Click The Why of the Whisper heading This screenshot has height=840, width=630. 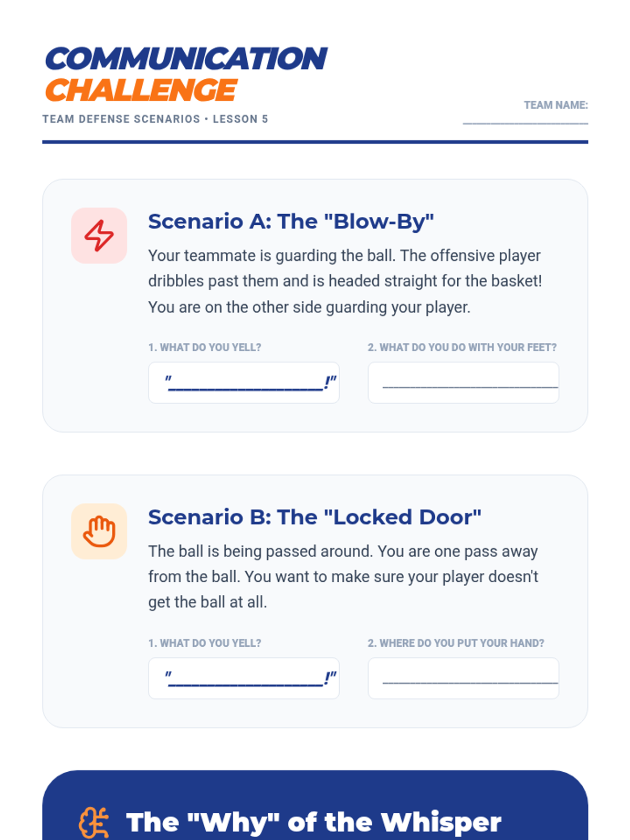pyautogui.click(x=313, y=822)
